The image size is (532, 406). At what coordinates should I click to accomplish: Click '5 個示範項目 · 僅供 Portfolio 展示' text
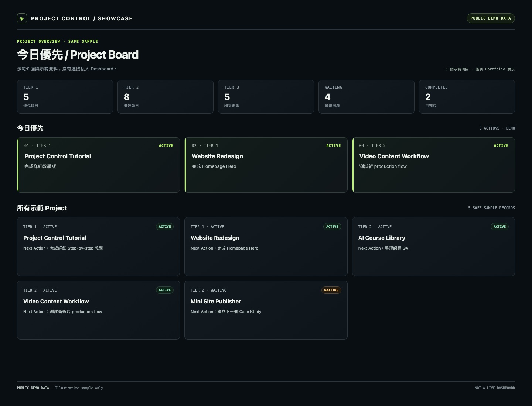pyautogui.click(x=480, y=69)
